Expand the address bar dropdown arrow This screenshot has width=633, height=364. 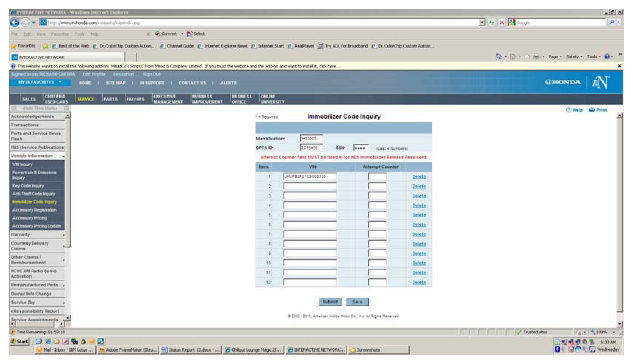482,23
